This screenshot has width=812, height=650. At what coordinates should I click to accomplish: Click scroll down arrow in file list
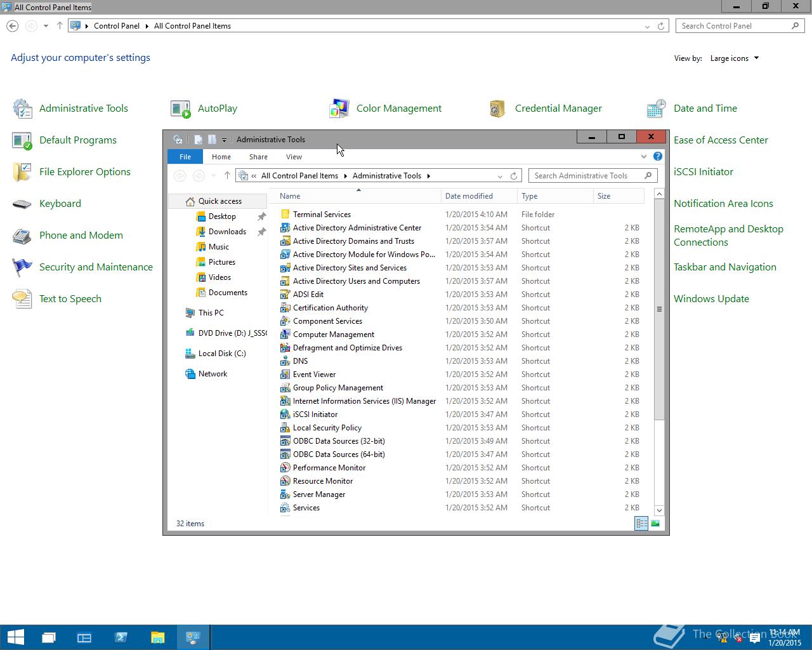(x=659, y=510)
